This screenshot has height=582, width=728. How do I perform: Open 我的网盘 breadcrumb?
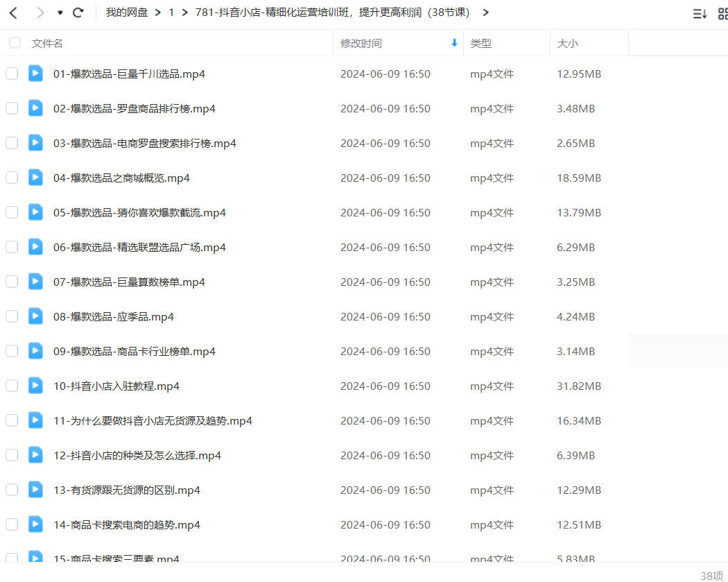(x=126, y=12)
